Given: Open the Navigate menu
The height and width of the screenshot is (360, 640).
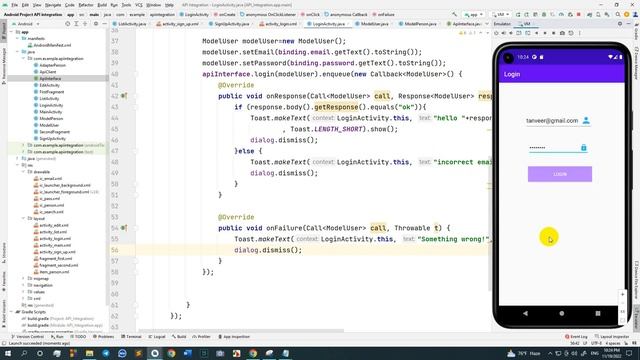Looking at the screenshot, I should [x=53, y=5].
